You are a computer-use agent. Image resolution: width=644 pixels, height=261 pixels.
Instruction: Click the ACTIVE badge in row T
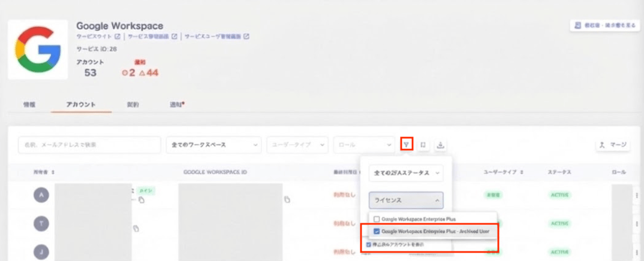[x=559, y=224]
